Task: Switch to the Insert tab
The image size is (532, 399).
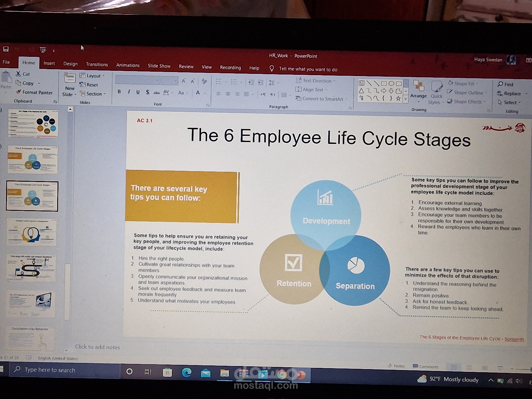Action: pos(49,63)
